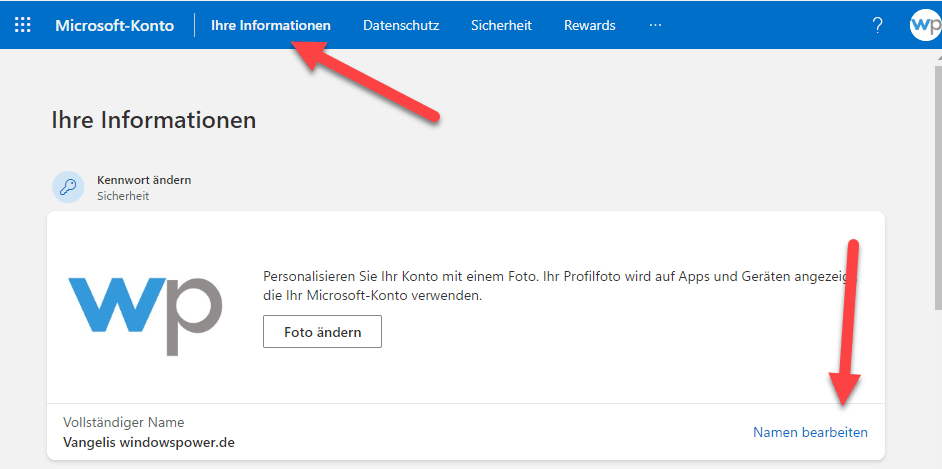Select the Ihre Informationen tab
Viewport: 942px width, 469px height.
click(x=270, y=26)
